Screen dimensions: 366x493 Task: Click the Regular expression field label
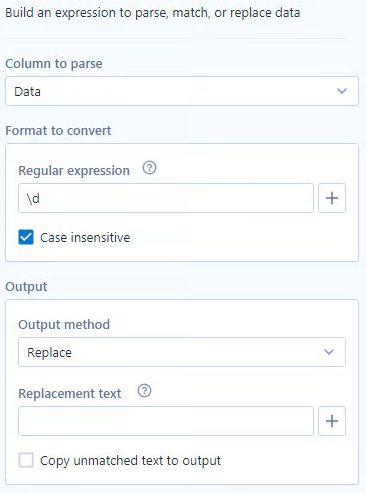coord(74,171)
